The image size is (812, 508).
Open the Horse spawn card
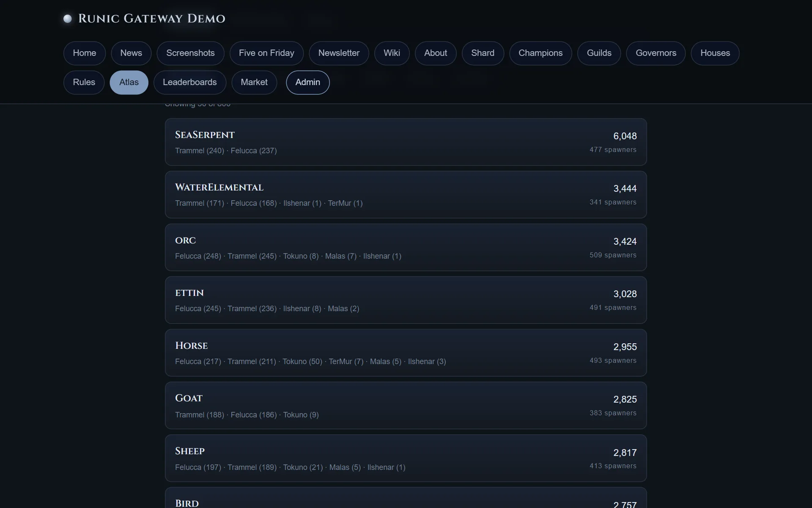[x=406, y=353]
